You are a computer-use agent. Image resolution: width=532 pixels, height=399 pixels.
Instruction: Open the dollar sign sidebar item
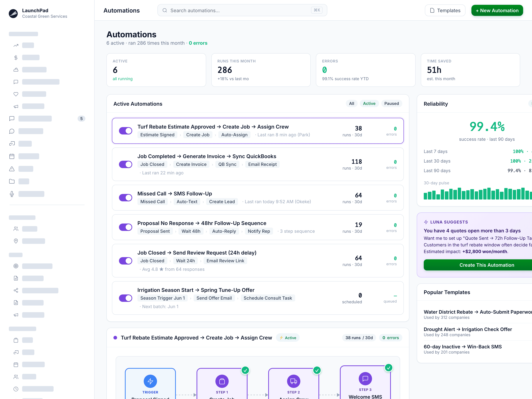coord(16,57)
